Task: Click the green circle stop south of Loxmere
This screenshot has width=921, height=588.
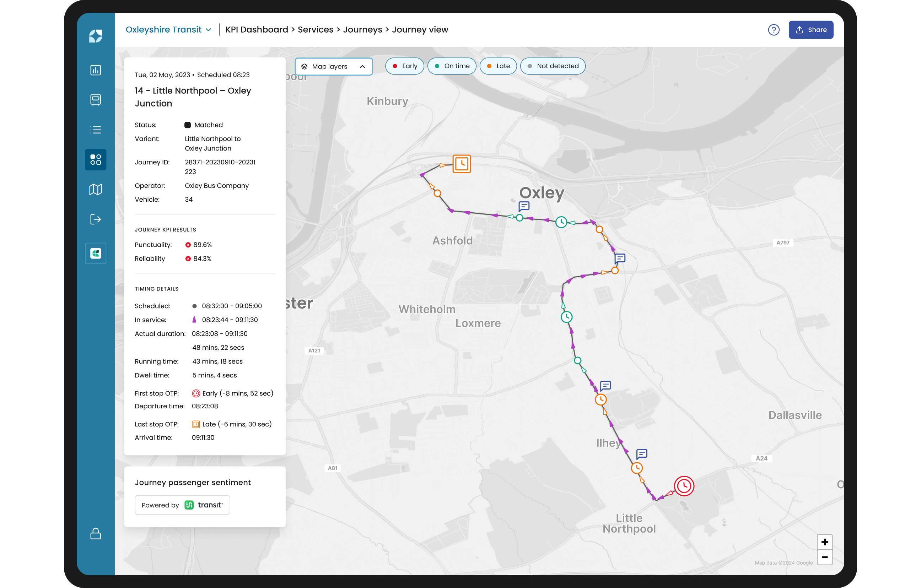Action: (x=577, y=360)
